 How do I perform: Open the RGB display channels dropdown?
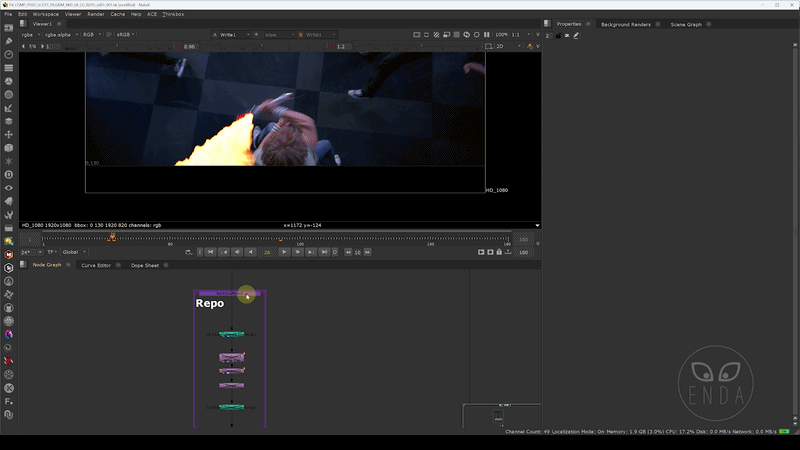92,35
